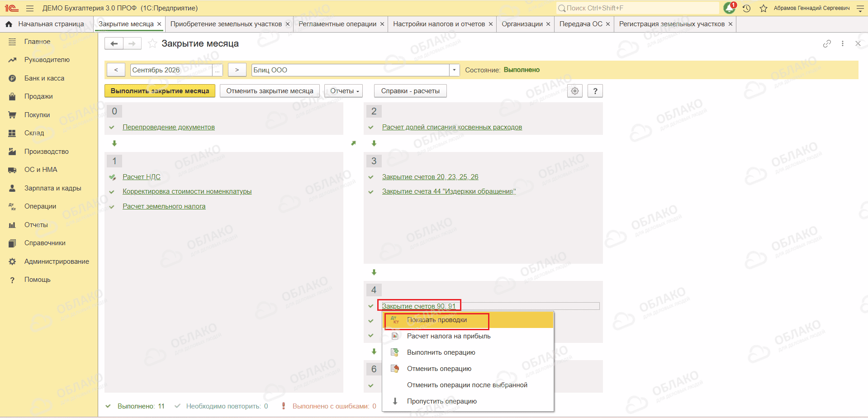Open organization dropdown for Блиц ООО
The width and height of the screenshot is (868, 418).
[x=455, y=70]
